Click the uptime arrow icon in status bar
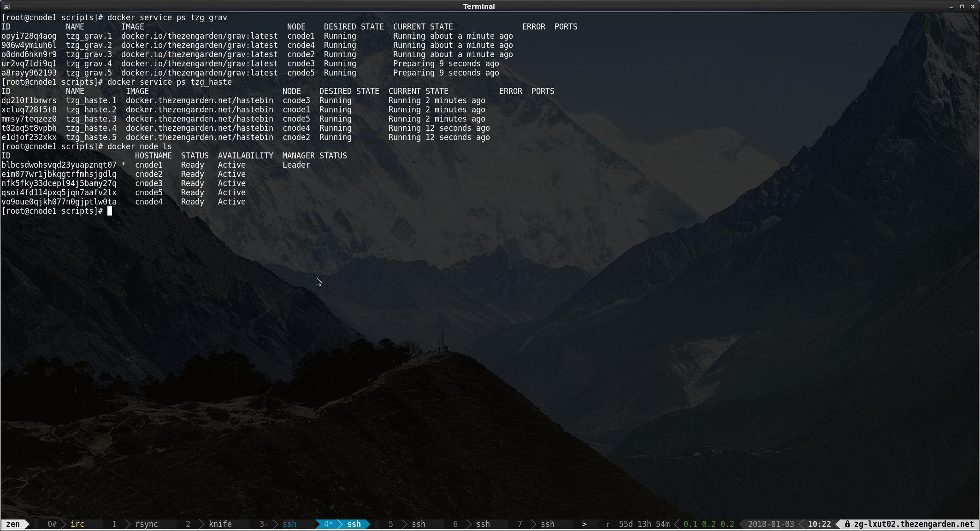 (608, 524)
